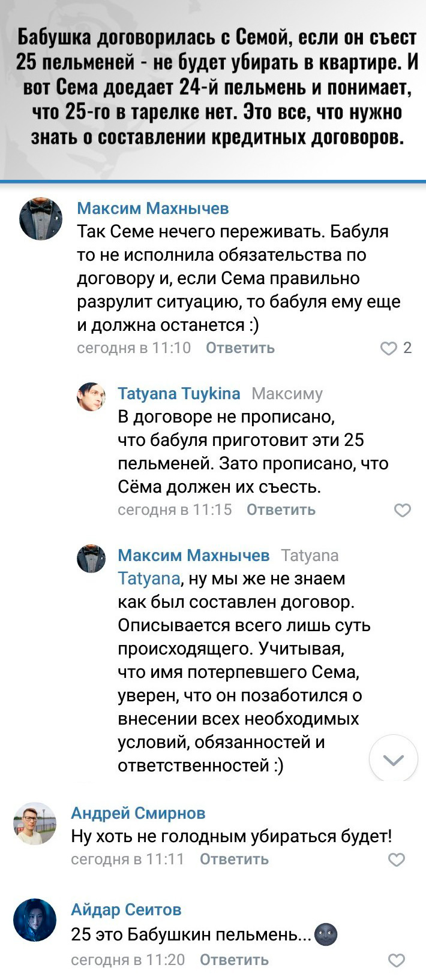Open the name link Айдар Сеитов
This screenshot has height=980, width=426.
coord(126,910)
